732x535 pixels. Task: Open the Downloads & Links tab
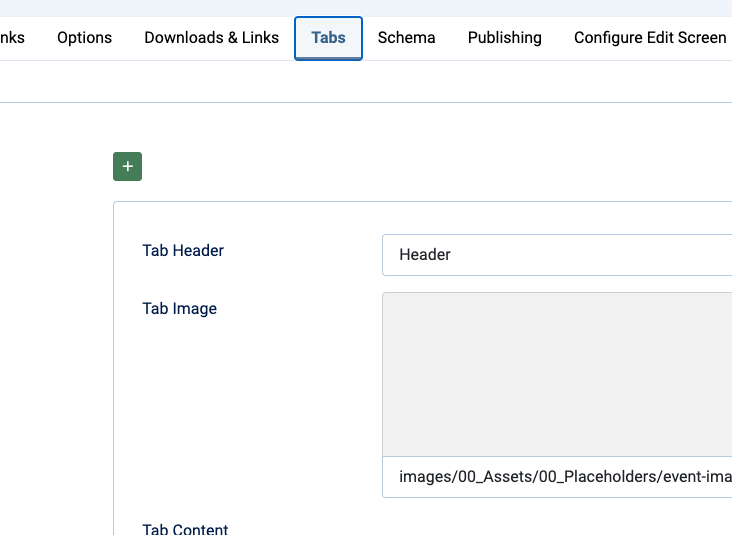tap(211, 38)
